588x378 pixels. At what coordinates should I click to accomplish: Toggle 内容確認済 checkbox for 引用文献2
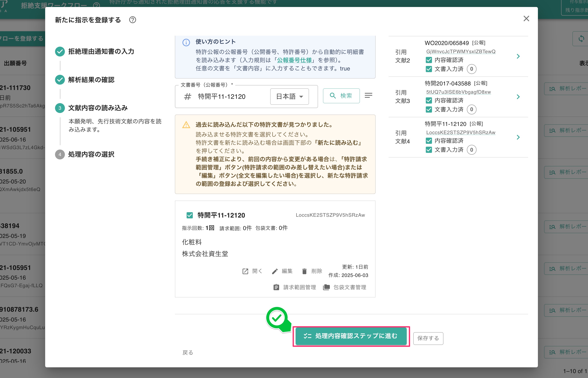click(429, 60)
